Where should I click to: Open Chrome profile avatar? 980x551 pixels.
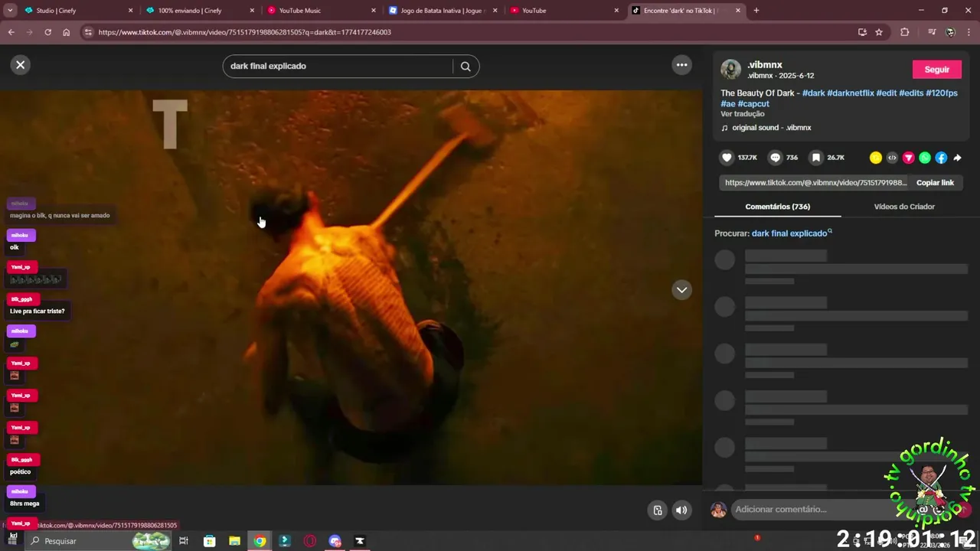click(950, 32)
